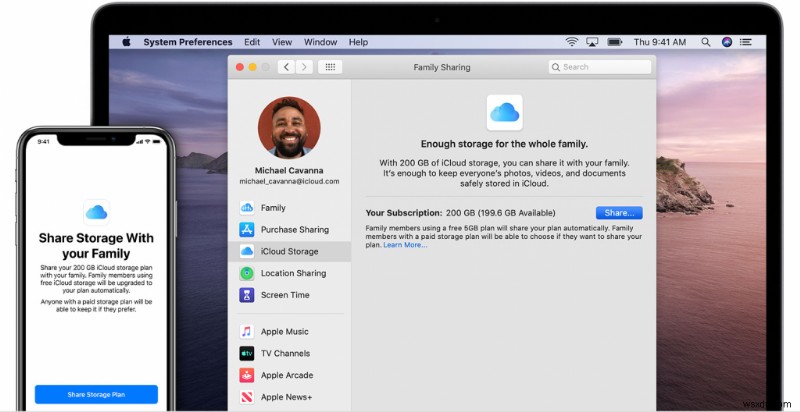Select TV Channels in the sidebar
This screenshot has height=412, width=800.
coord(286,353)
